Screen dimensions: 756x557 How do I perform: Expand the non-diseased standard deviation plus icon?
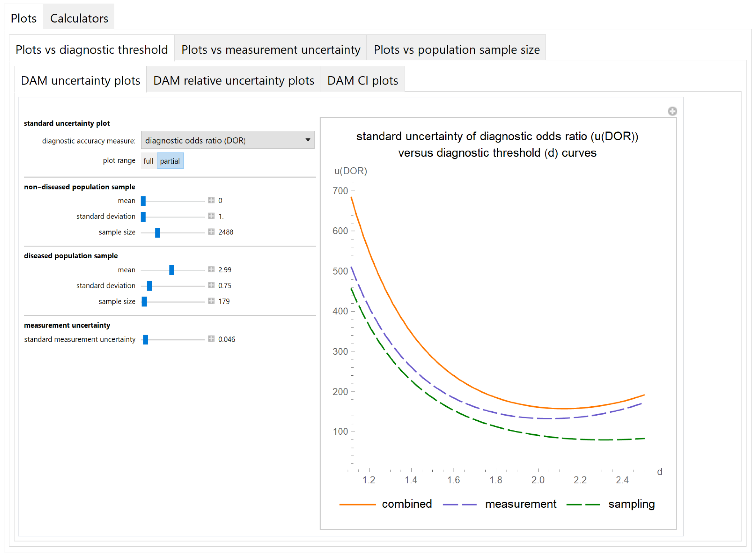[x=211, y=216]
